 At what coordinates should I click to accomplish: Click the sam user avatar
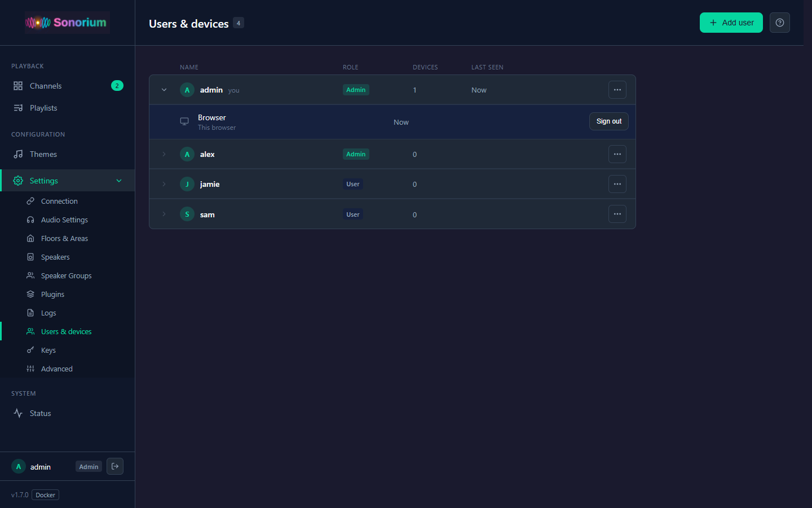pos(187,214)
